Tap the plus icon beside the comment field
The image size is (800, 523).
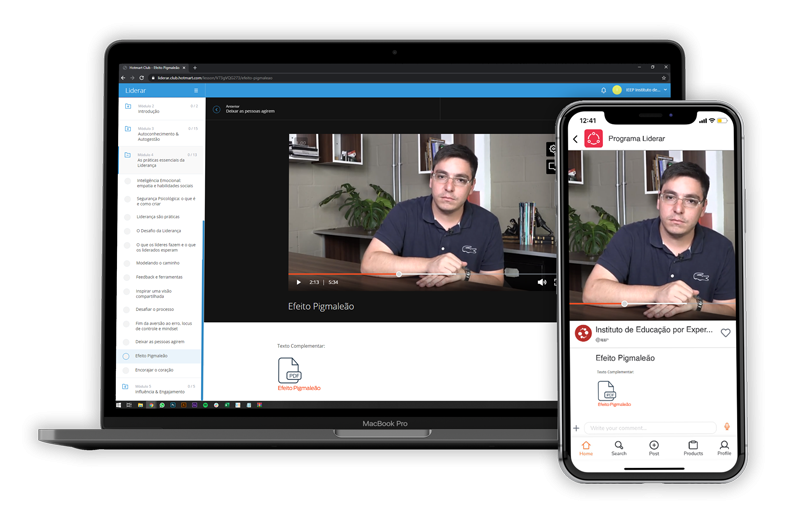click(577, 428)
